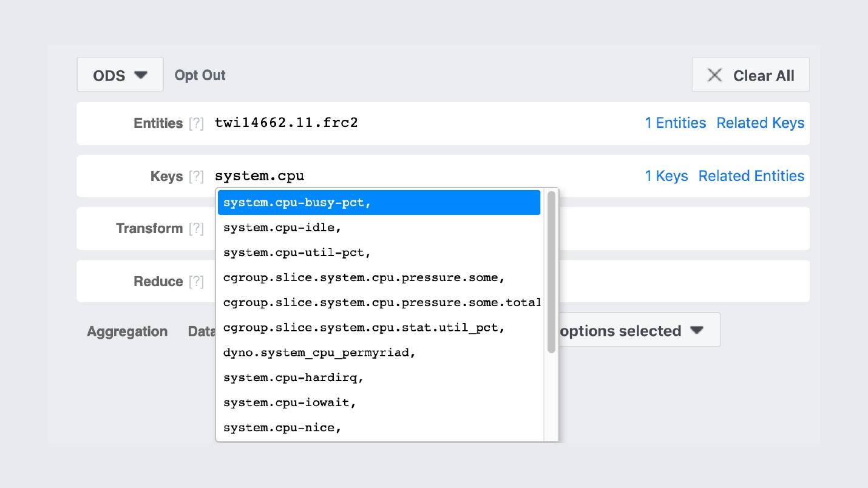
Task: Click the help [?] icon next to Transform
Action: pos(196,229)
